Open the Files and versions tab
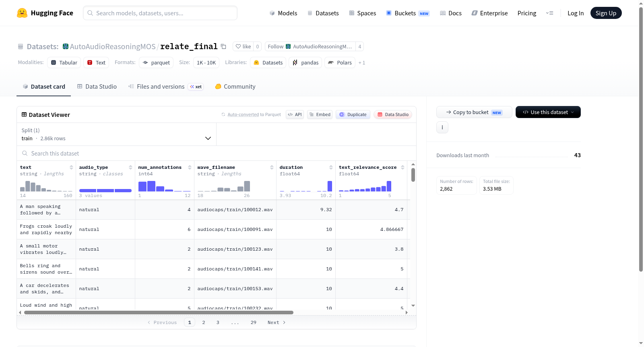This screenshot has width=644, height=347. coord(166,86)
